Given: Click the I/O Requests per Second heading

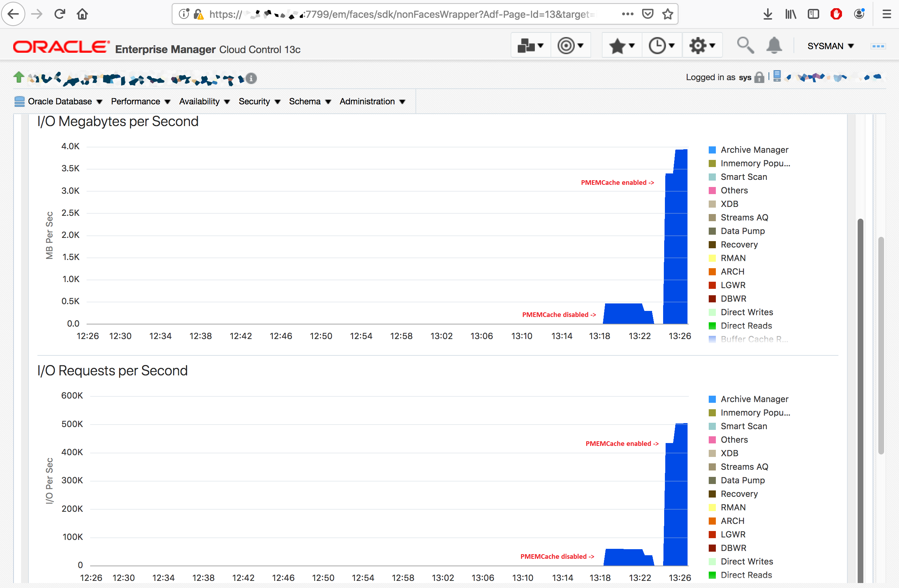Looking at the screenshot, I should pos(112,371).
